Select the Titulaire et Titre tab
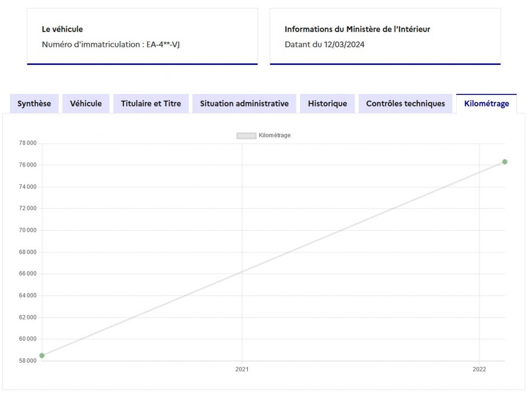532x399 pixels. click(x=151, y=103)
